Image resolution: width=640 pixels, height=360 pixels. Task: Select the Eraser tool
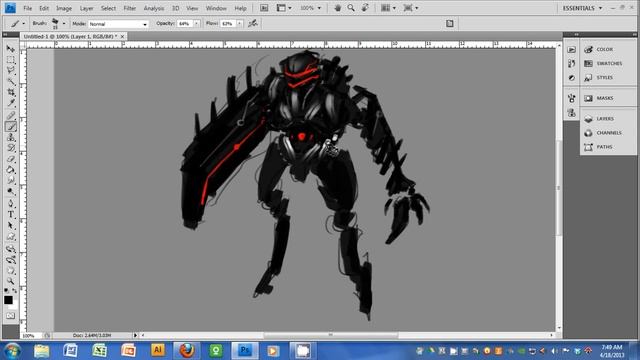[11, 159]
